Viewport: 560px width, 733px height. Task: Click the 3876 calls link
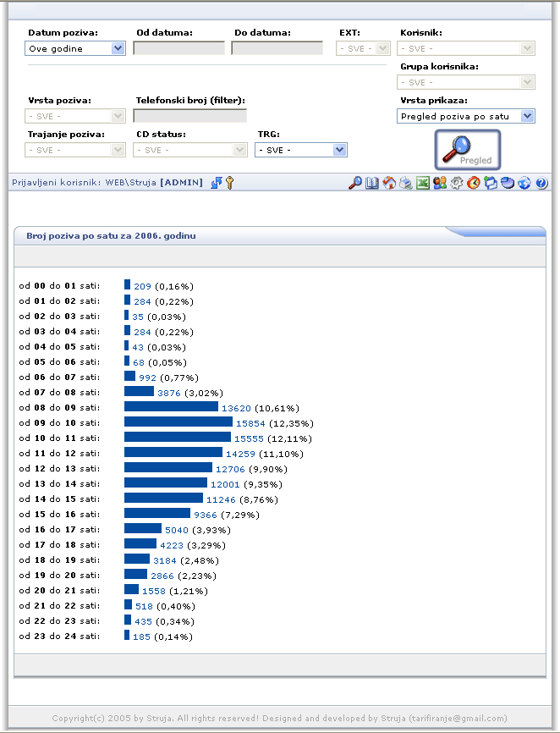point(169,393)
